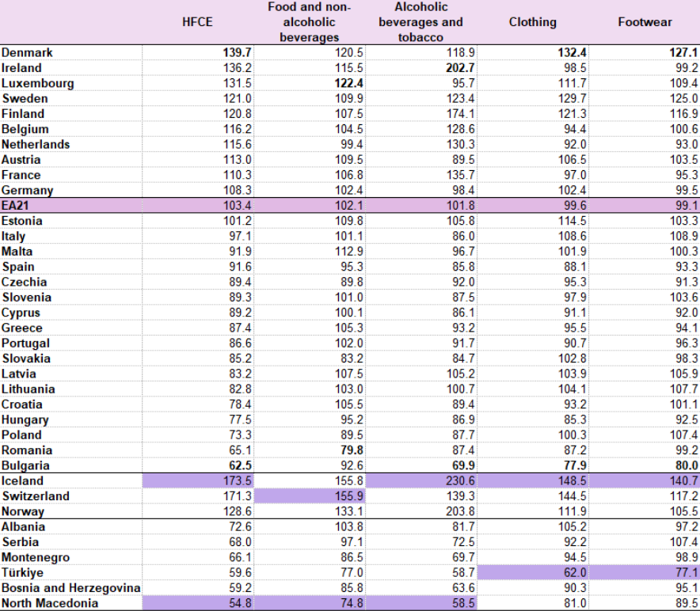700x611 pixels.
Task: Click the EA21 highlighted row label
Action: click(x=16, y=206)
